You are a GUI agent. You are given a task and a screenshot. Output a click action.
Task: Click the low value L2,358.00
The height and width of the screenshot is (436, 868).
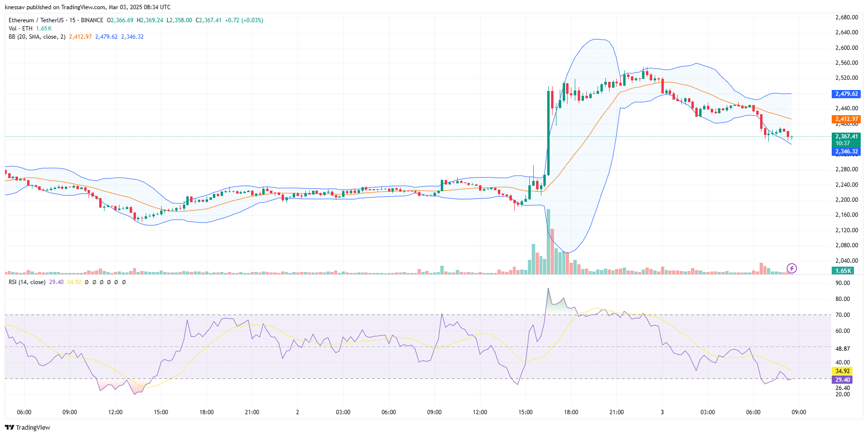coord(180,20)
